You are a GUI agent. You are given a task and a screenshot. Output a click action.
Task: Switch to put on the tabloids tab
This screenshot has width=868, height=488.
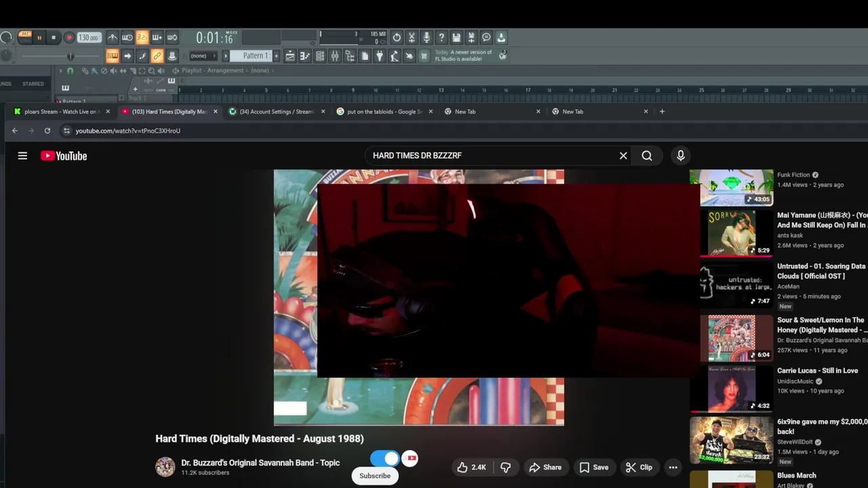pos(384,111)
